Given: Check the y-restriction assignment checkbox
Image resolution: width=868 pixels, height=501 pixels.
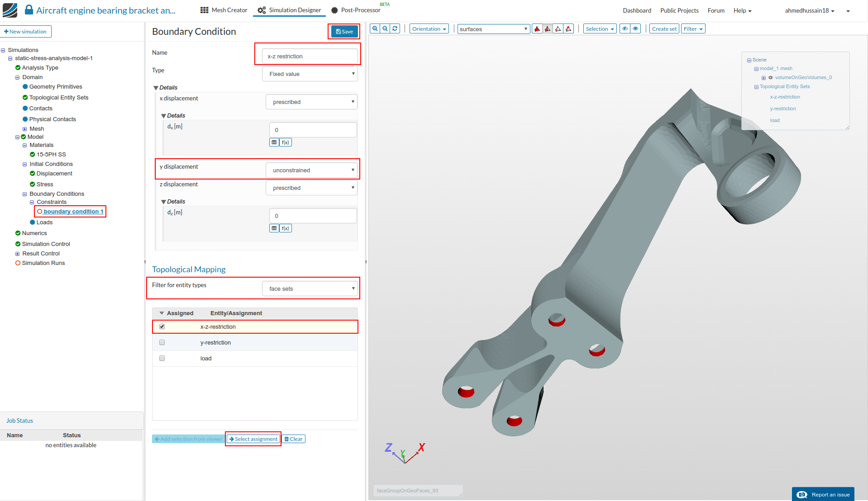Looking at the screenshot, I should tap(162, 342).
